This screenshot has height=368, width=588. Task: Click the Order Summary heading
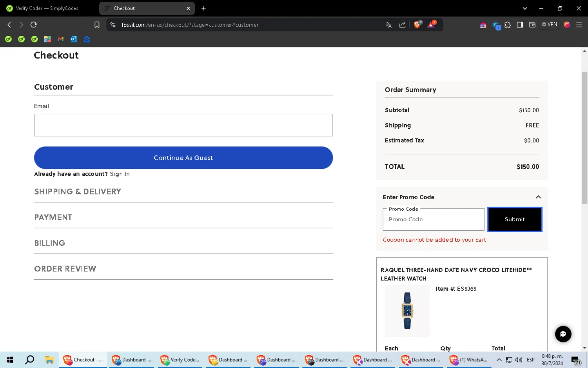click(x=410, y=90)
